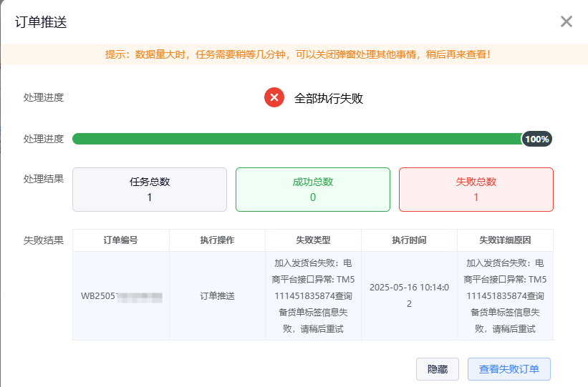Click the 订单编号 column header
The width and height of the screenshot is (588, 387).
(x=121, y=240)
